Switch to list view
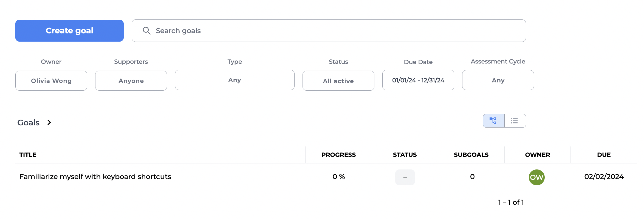 [x=515, y=121]
